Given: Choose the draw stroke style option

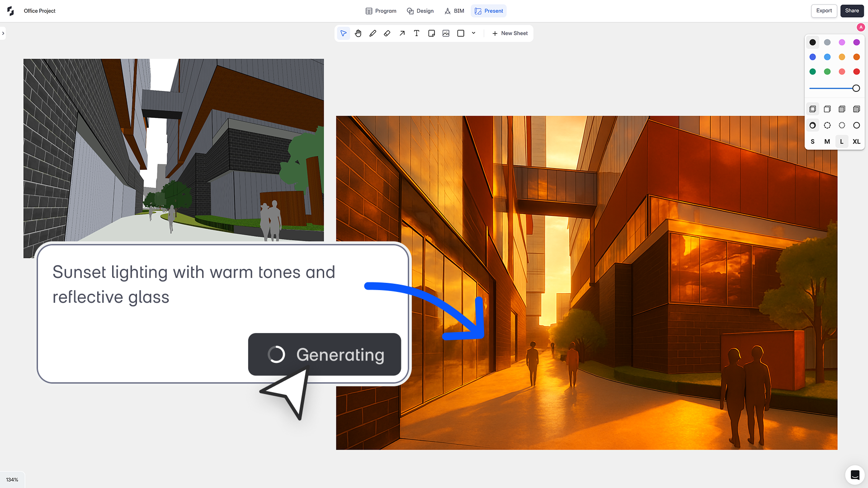Looking at the screenshot, I should point(812,125).
